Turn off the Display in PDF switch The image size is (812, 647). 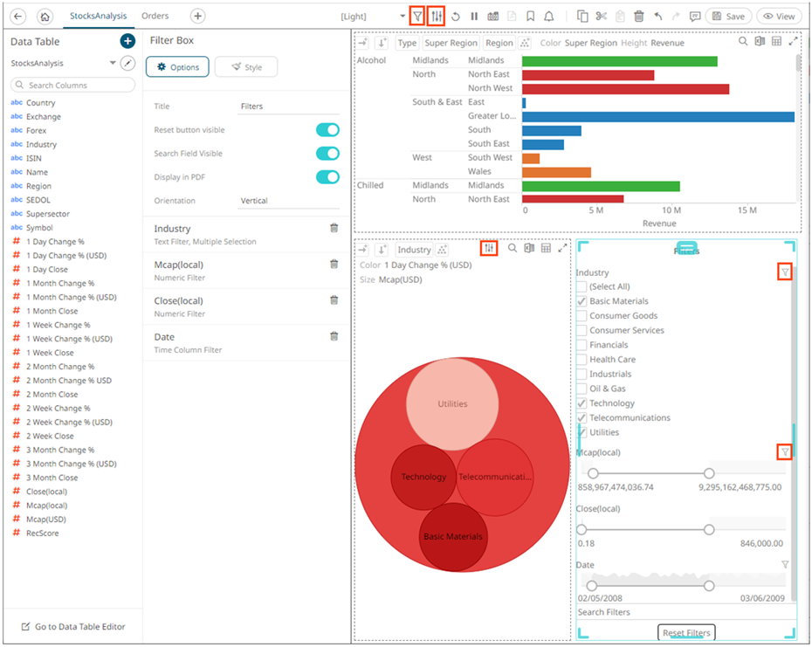tap(327, 177)
